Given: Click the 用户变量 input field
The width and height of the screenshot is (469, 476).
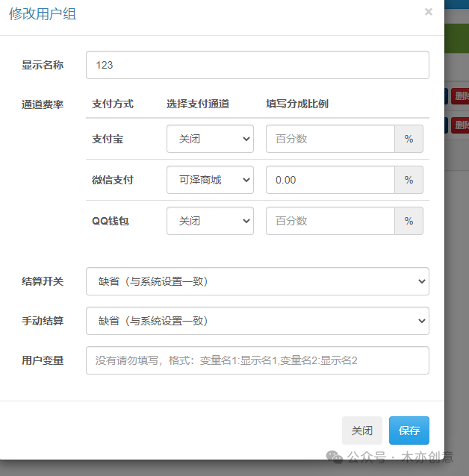Looking at the screenshot, I should [258, 360].
